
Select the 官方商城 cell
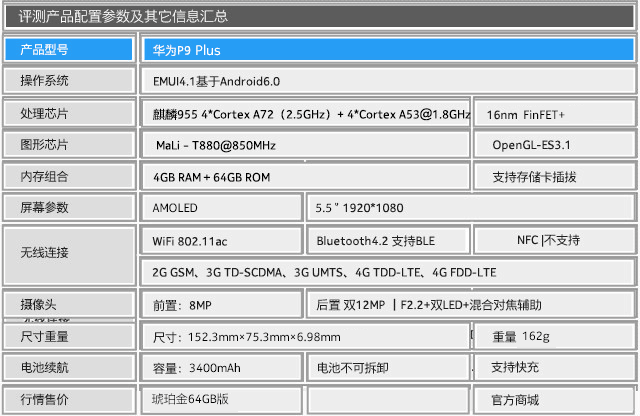[x=554, y=400]
